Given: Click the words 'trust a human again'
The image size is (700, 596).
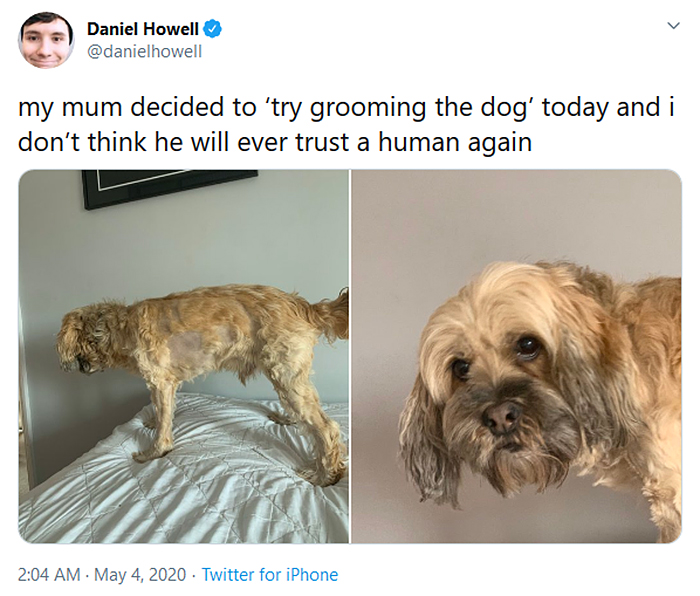Looking at the screenshot, I should pos(414,143).
